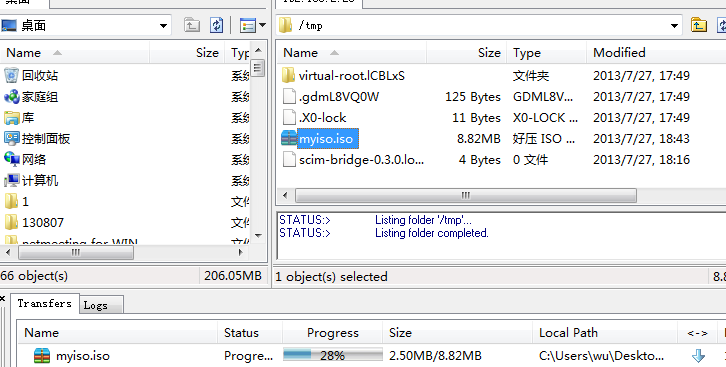Viewport: 726px width, 367px height.
Task: Click the 2.50MB/8.82MB transfer size
Action: tap(435, 356)
